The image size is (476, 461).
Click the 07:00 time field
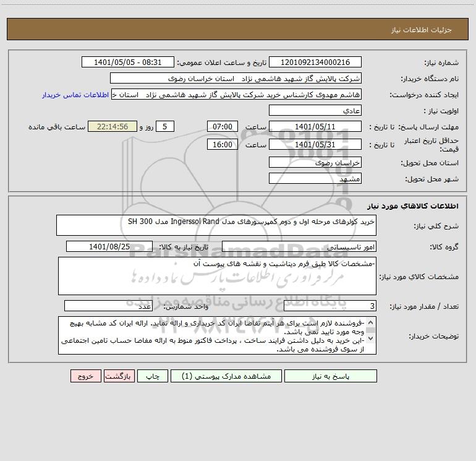(222, 126)
